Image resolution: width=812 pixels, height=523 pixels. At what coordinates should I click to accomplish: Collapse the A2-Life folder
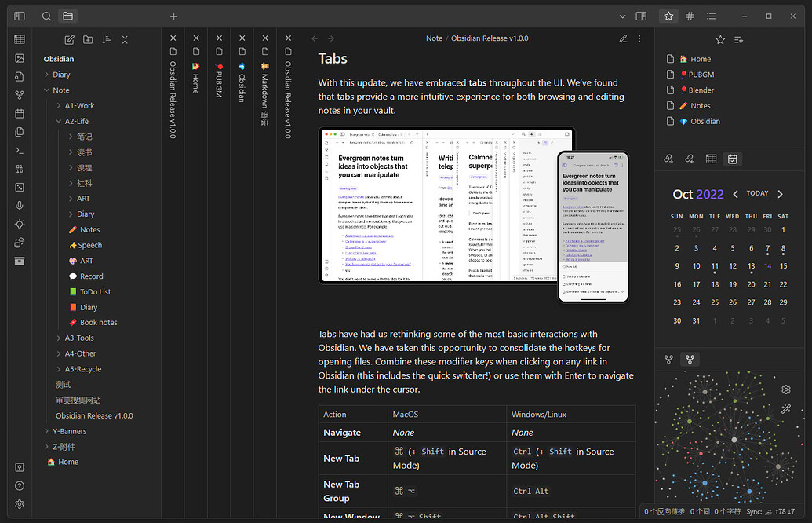(x=76, y=121)
